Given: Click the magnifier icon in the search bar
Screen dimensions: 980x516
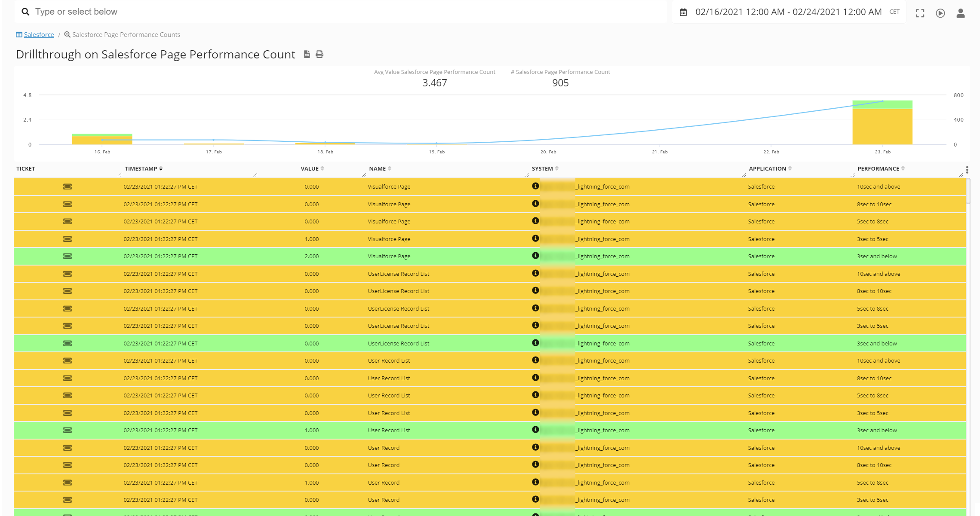Looking at the screenshot, I should click(x=25, y=11).
